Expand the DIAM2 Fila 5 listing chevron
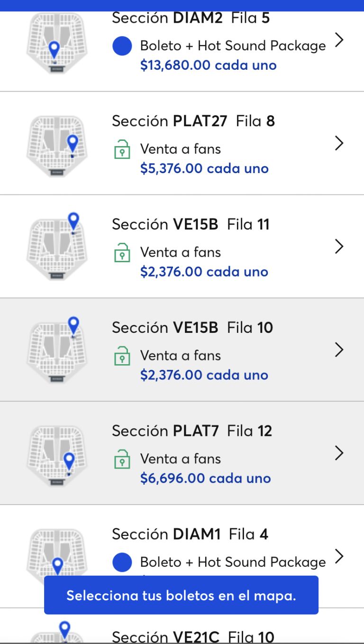The height and width of the screenshot is (644, 364). coord(338,40)
